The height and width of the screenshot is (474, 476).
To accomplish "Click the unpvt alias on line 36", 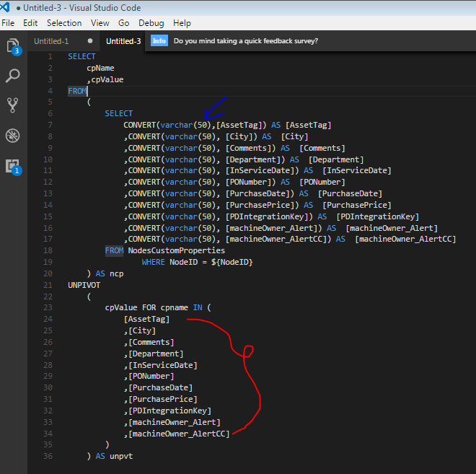I will 121,456.
